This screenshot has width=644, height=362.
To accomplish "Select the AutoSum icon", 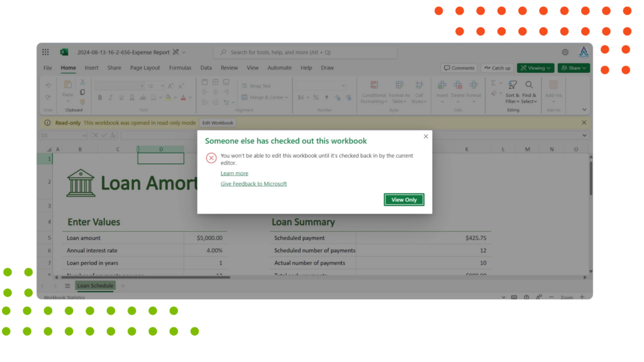I will coord(492,82).
